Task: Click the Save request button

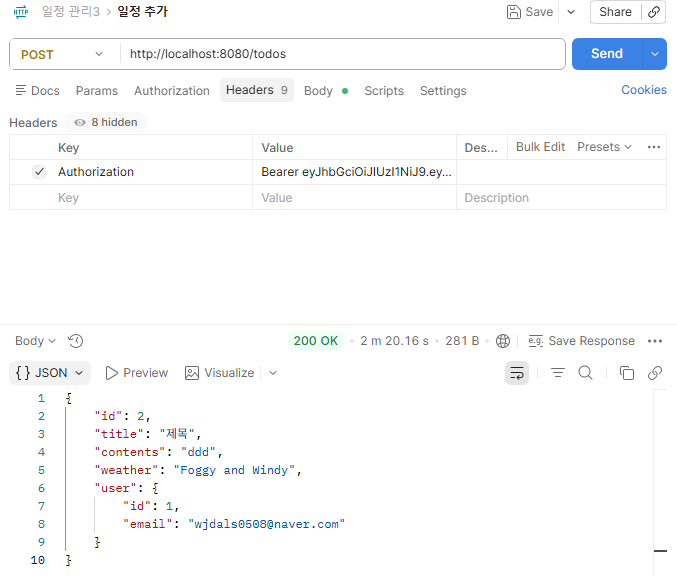Action: pyautogui.click(x=530, y=12)
